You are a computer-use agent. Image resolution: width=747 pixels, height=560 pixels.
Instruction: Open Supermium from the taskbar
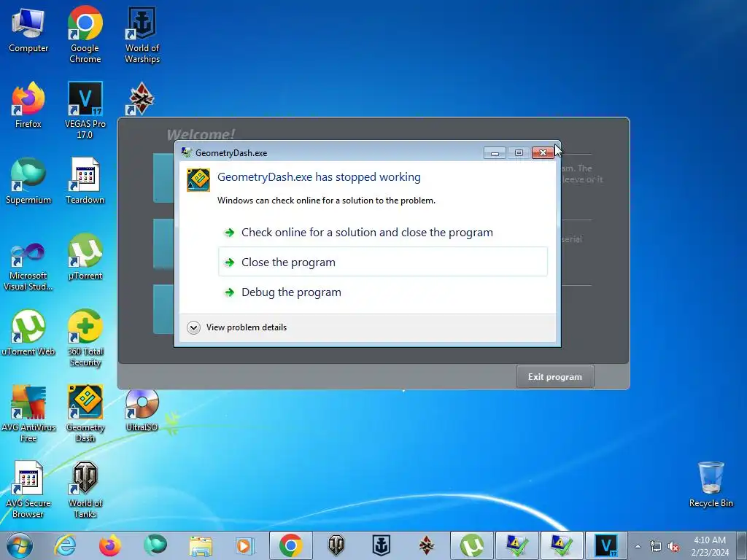pyautogui.click(x=155, y=545)
